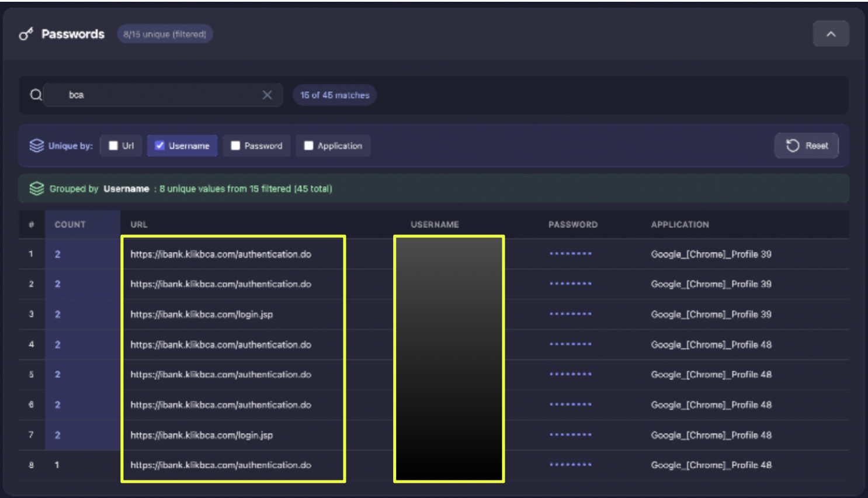868x498 pixels.
Task: Click the layers icon next to Unique by
Action: point(37,146)
